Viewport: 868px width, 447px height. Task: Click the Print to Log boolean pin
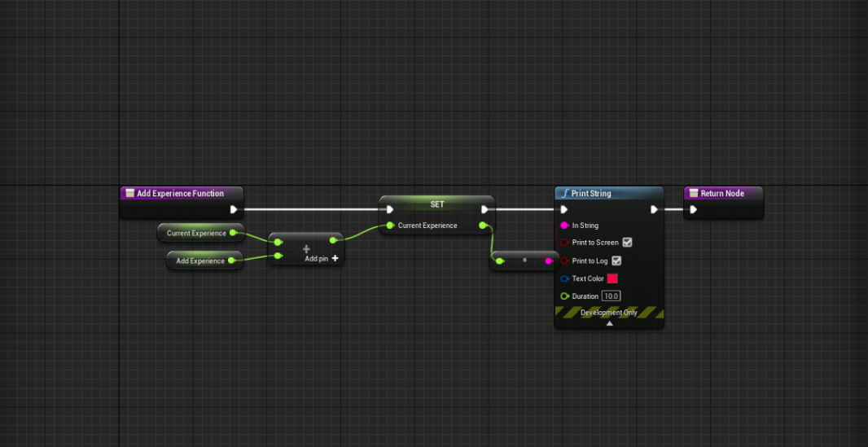click(x=564, y=261)
